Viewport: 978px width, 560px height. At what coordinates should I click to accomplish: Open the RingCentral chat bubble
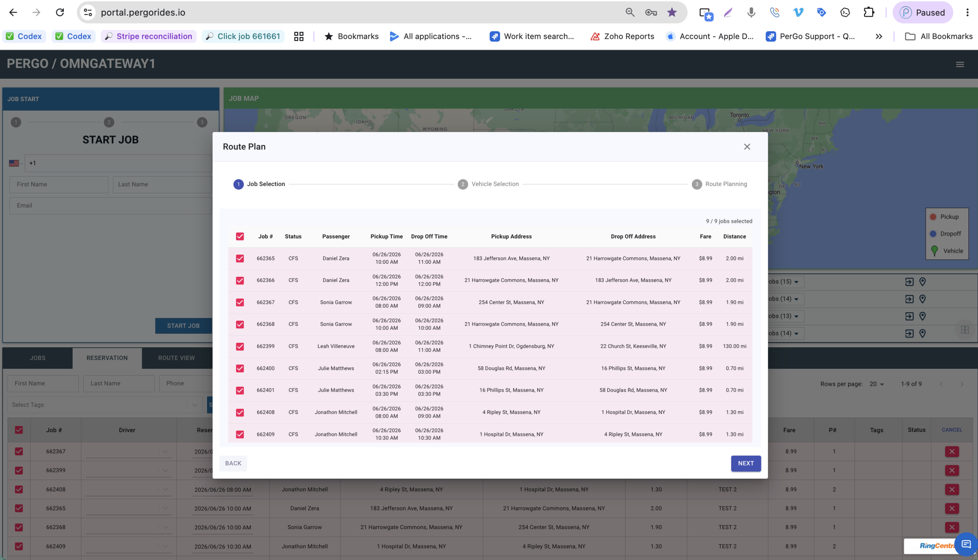coord(966,544)
